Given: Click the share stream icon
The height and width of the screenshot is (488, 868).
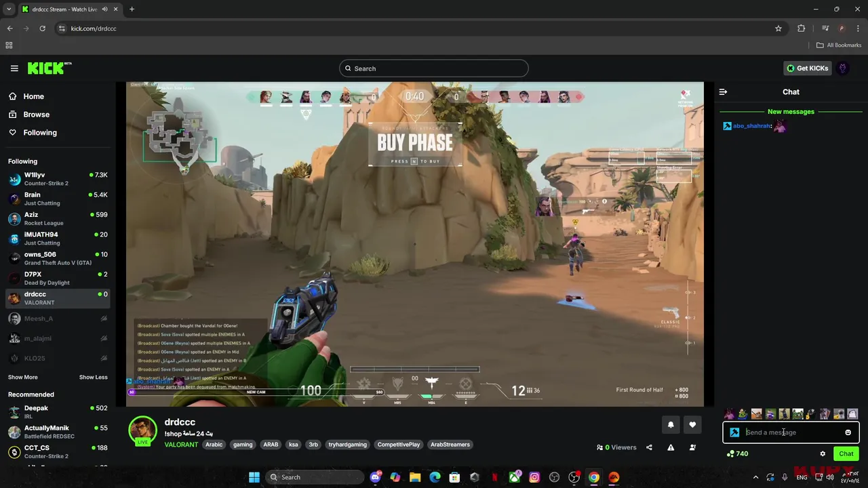Looking at the screenshot, I should (649, 447).
